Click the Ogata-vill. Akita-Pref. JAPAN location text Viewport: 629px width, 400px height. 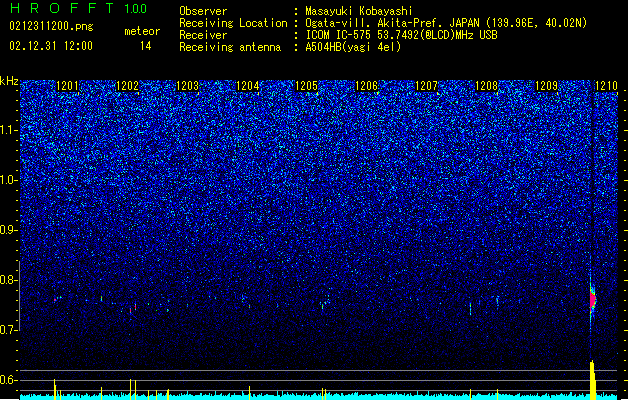(446, 23)
